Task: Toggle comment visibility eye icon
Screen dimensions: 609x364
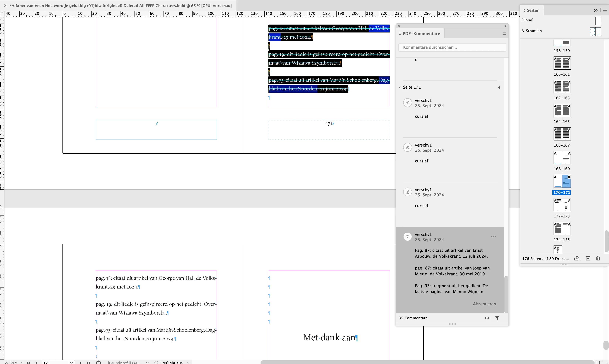Action: point(487,318)
